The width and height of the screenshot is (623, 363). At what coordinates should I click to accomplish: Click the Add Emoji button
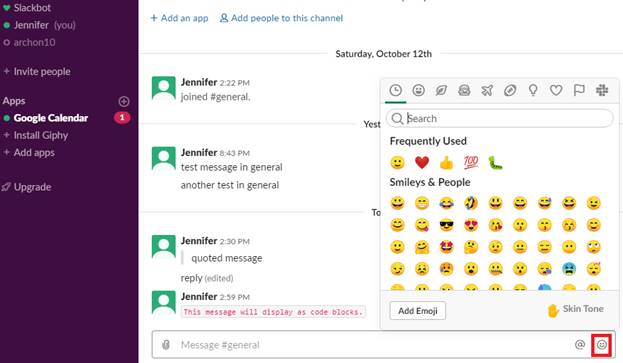point(418,311)
